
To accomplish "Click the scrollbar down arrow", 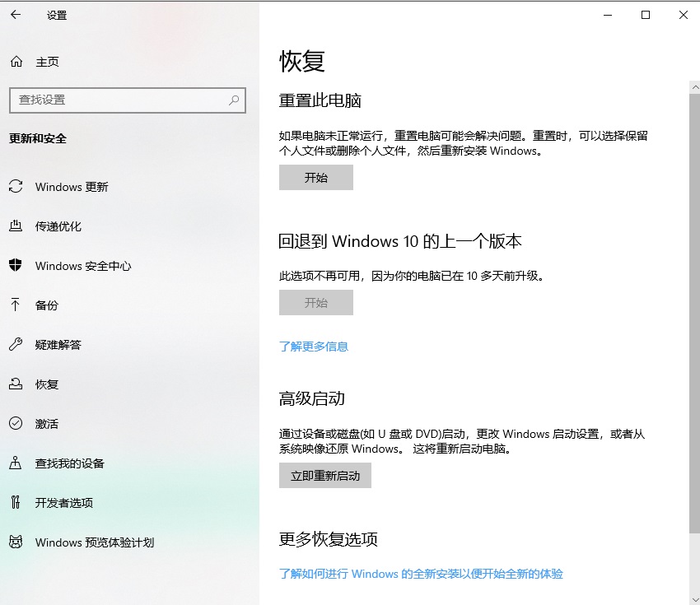I will point(694,599).
